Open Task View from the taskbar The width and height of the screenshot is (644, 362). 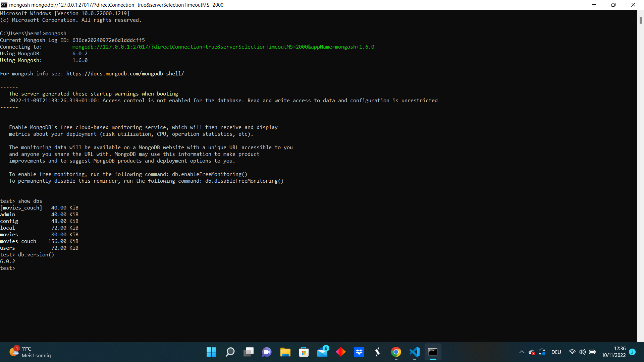tap(249, 352)
